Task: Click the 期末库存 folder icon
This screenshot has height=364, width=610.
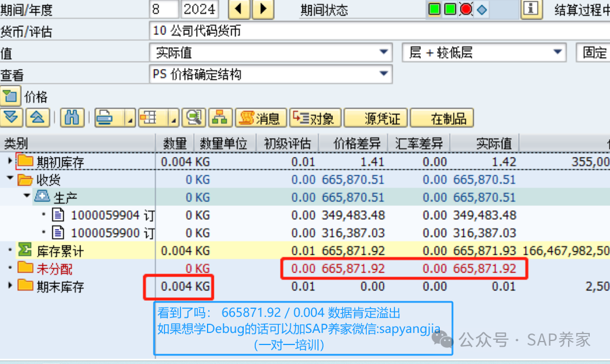Action: pyautogui.click(x=25, y=285)
